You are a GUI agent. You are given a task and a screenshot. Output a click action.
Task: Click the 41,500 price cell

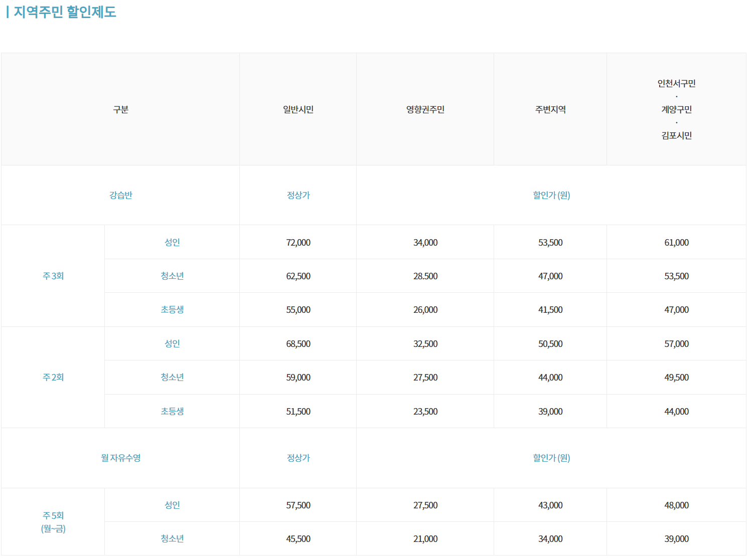coord(550,310)
